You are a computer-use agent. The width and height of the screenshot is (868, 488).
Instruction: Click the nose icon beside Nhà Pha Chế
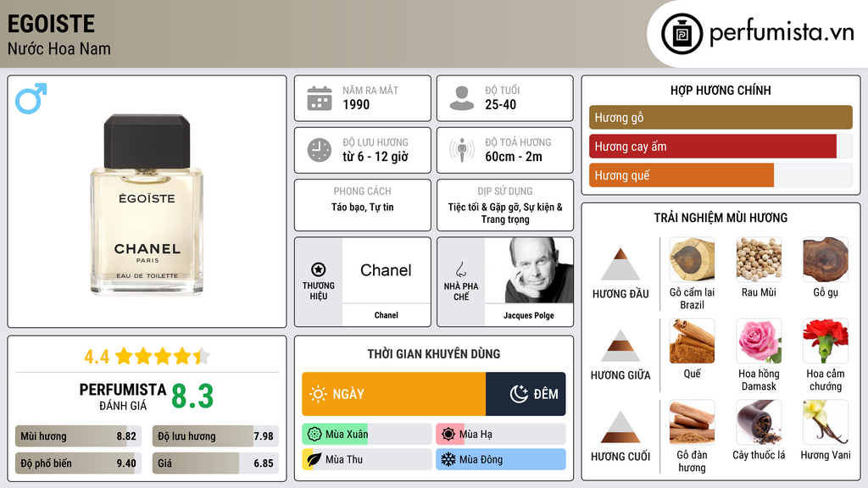click(x=461, y=269)
